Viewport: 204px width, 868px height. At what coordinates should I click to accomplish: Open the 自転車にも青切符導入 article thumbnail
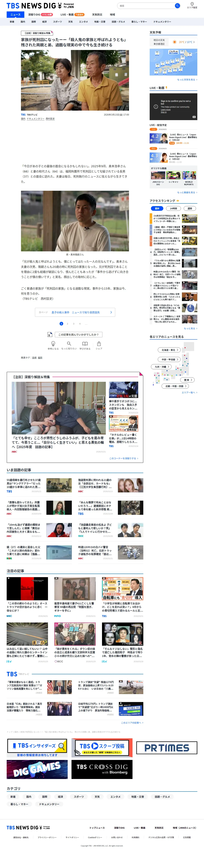pos(123,588)
